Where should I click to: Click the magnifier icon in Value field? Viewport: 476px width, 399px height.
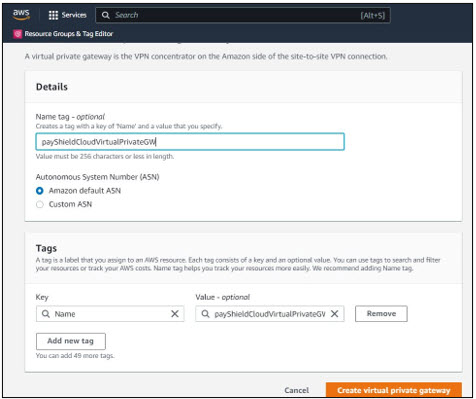[x=205, y=314]
